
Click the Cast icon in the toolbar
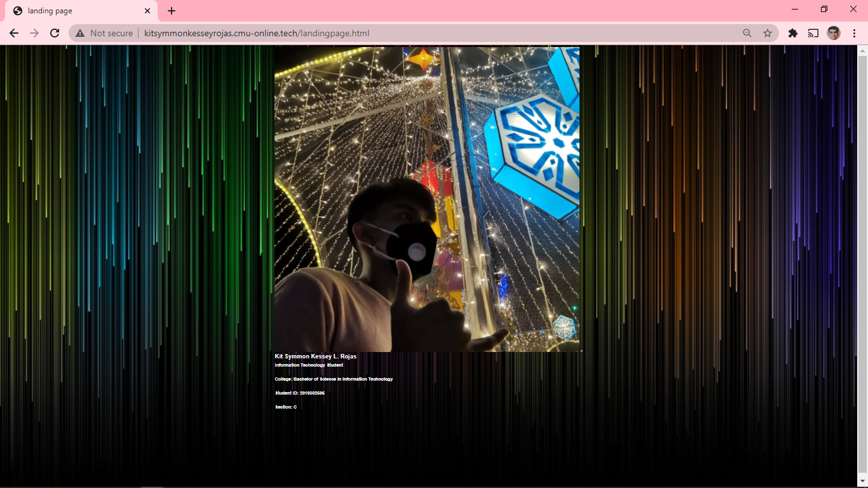click(813, 33)
